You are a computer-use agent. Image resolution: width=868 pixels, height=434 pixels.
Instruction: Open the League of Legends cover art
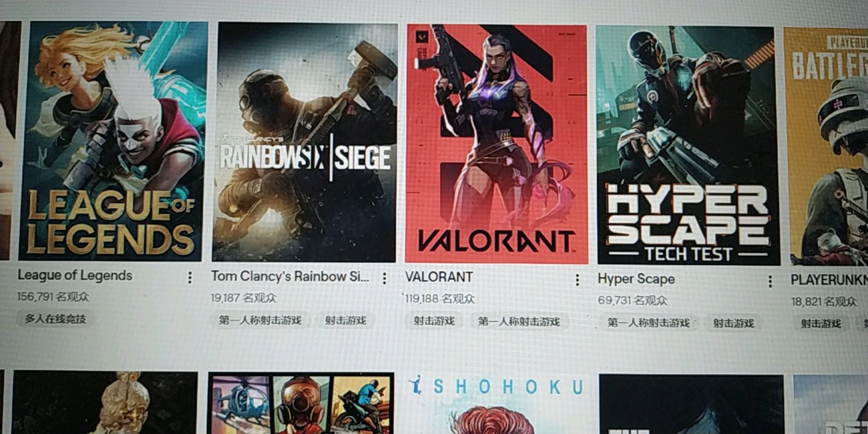point(111,141)
